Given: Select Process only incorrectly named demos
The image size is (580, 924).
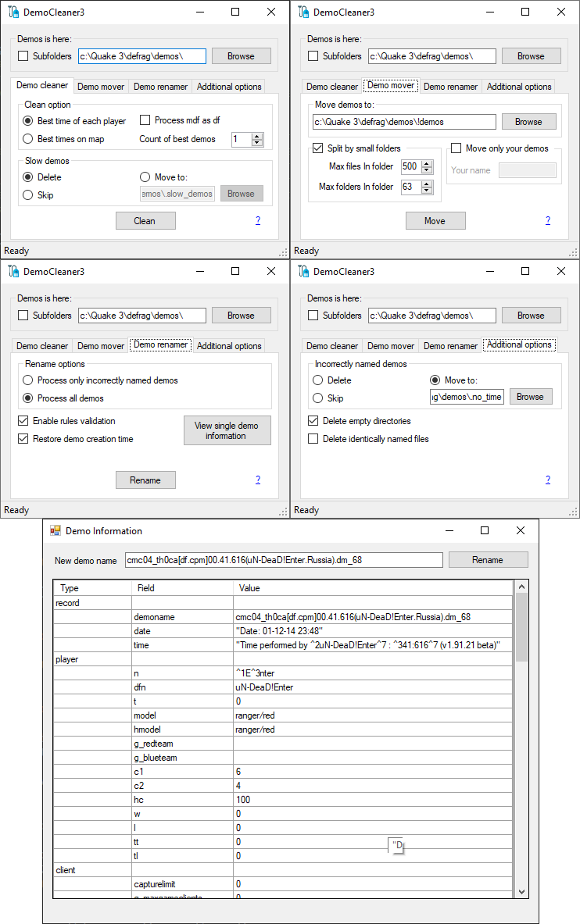Looking at the screenshot, I should coord(27,380).
